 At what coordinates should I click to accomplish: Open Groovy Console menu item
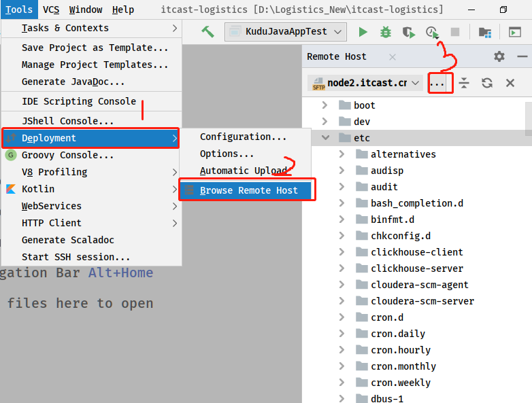[92, 155]
